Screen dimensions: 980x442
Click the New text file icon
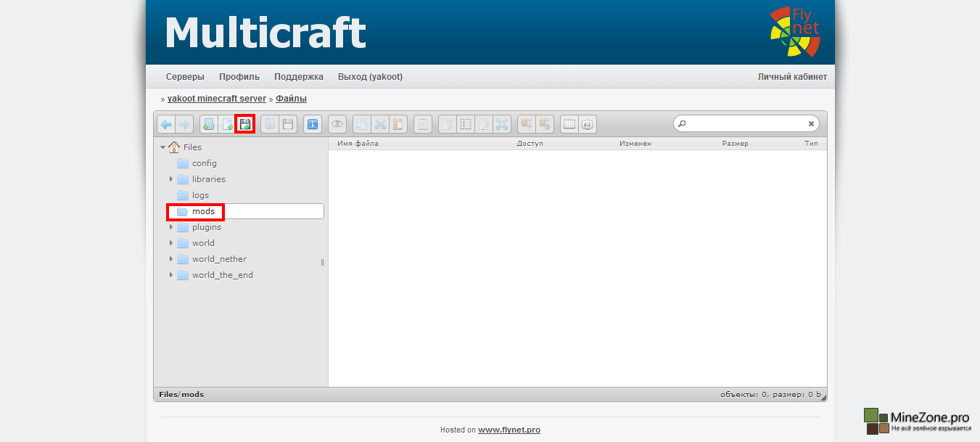(226, 124)
